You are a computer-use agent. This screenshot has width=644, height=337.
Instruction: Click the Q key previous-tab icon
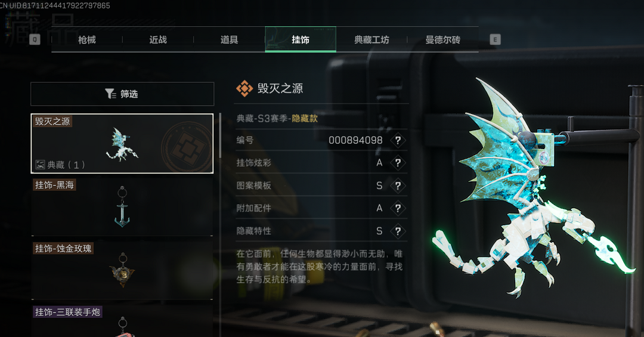[35, 39]
